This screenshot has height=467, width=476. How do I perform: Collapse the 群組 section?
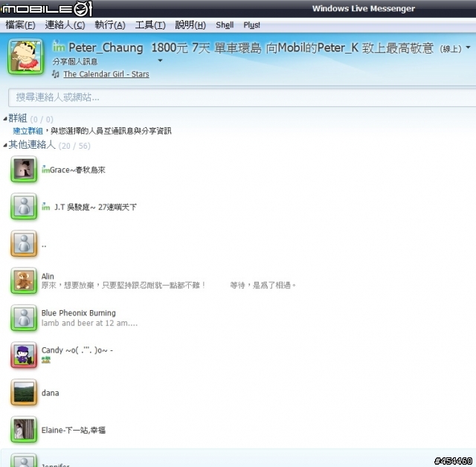click(5, 119)
